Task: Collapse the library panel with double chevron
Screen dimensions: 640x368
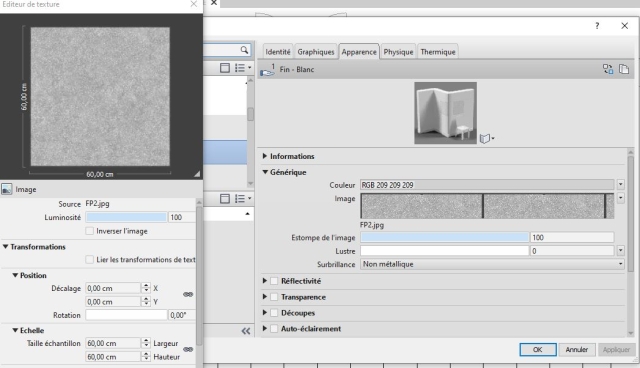Action: pyautogui.click(x=246, y=331)
